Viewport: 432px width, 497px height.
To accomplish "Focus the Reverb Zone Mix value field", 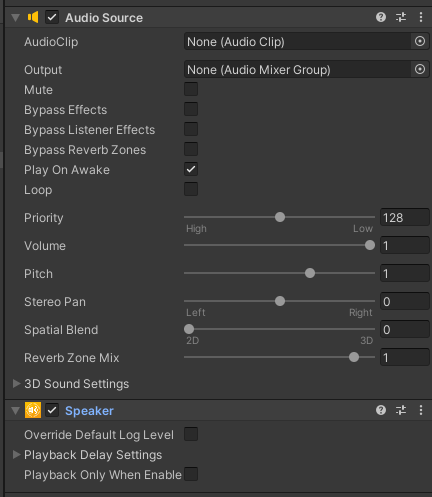I will (405, 357).
